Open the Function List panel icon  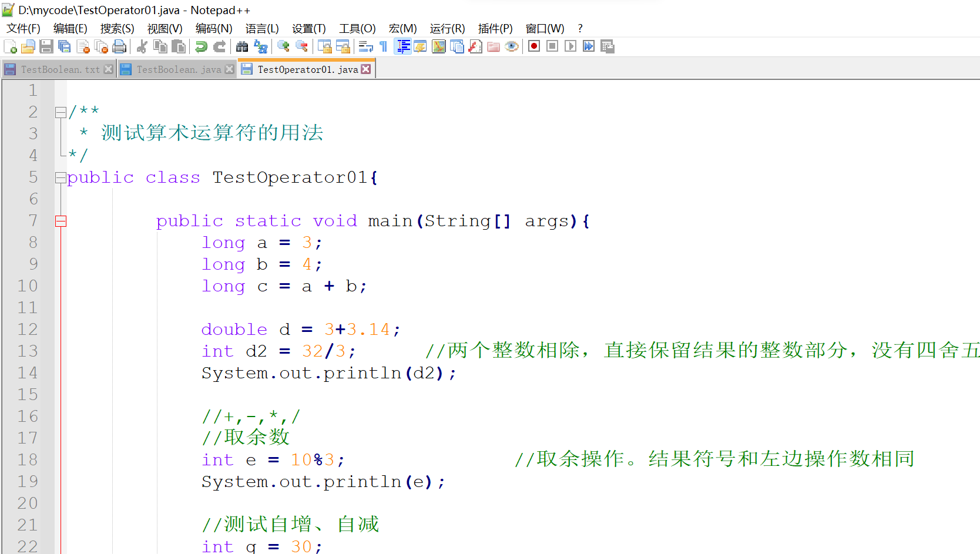(475, 46)
